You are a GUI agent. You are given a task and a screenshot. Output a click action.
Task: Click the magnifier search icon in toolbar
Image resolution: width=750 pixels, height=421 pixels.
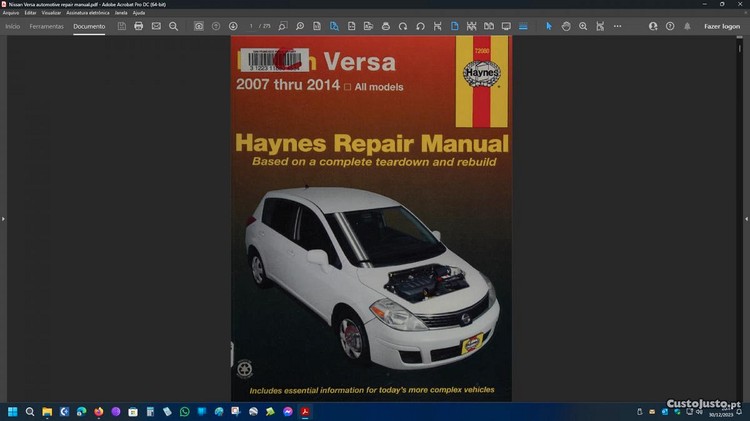(x=173, y=26)
